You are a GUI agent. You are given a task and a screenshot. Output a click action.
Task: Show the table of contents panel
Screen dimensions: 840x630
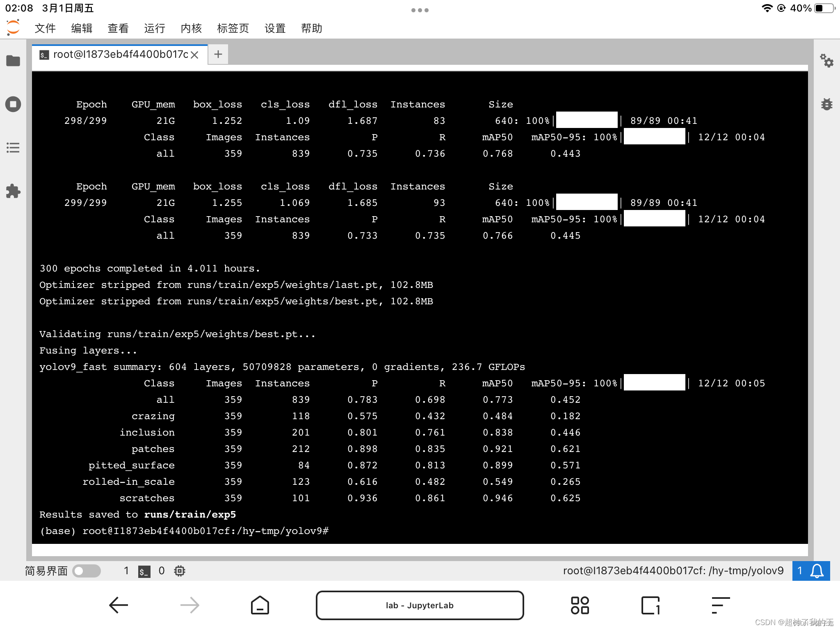click(13, 148)
